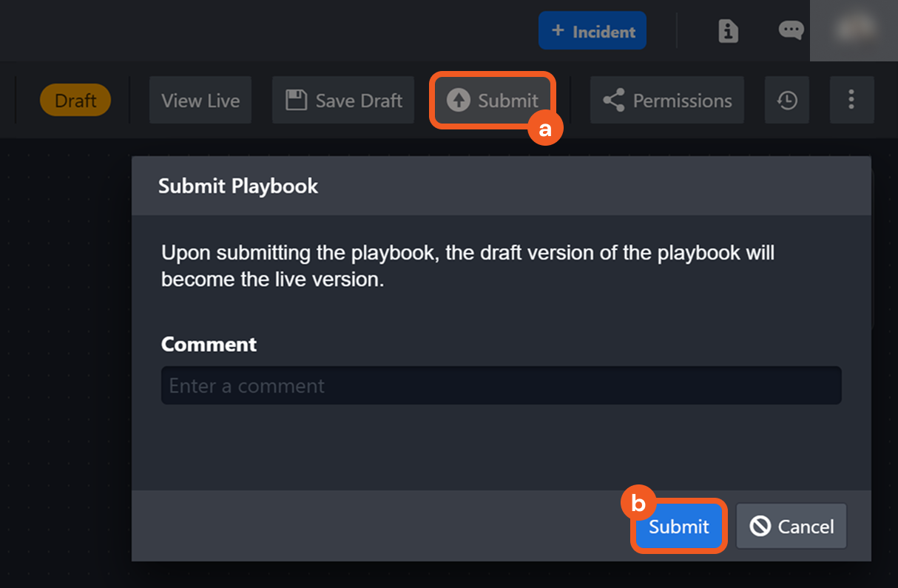This screenshot has width=898, height=588.
Task: Click the Submit Playbook dialog title
Action: (238, 186)
